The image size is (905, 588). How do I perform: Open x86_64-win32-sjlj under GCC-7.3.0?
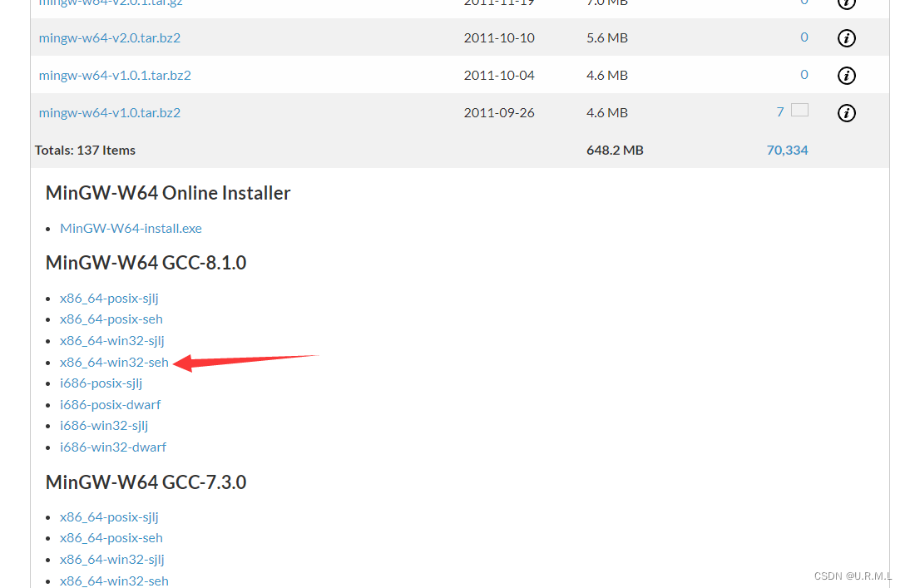point(112,559)
